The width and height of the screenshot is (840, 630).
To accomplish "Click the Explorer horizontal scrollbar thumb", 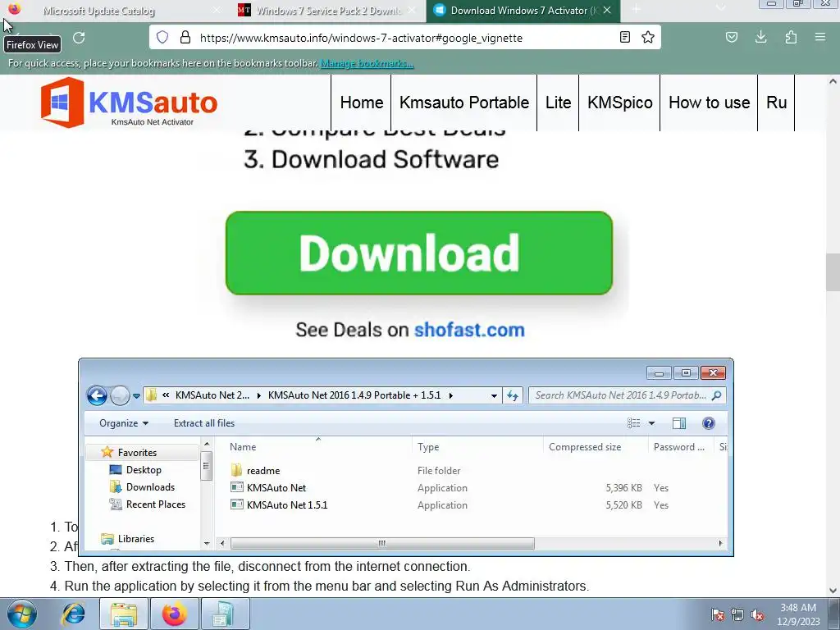I will 382,543.
